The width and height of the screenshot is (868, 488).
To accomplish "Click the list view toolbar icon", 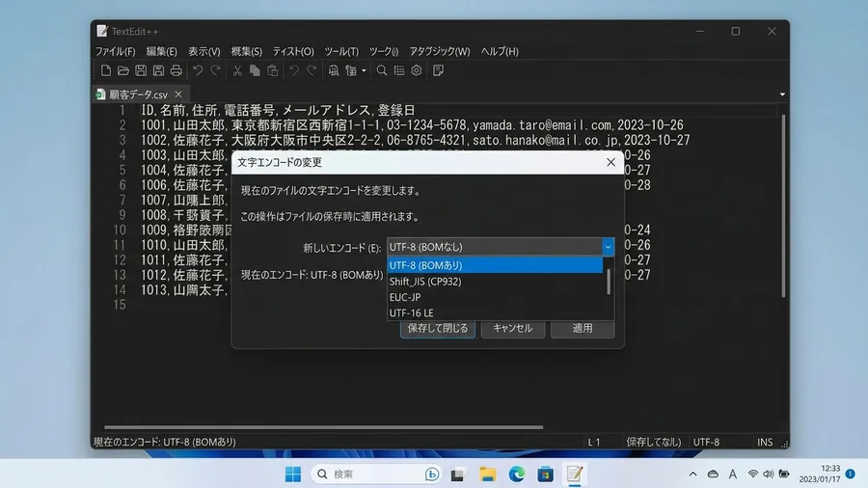I will (x=399, y=70).
